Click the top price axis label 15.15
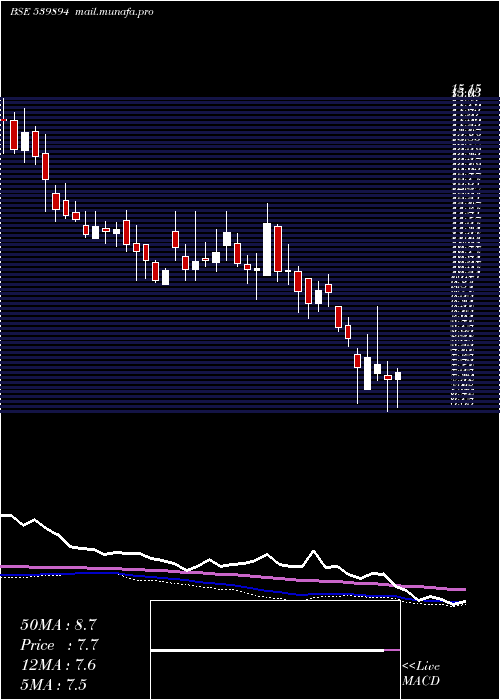This screenshot has width=500, height=700. tap(466, 91)
